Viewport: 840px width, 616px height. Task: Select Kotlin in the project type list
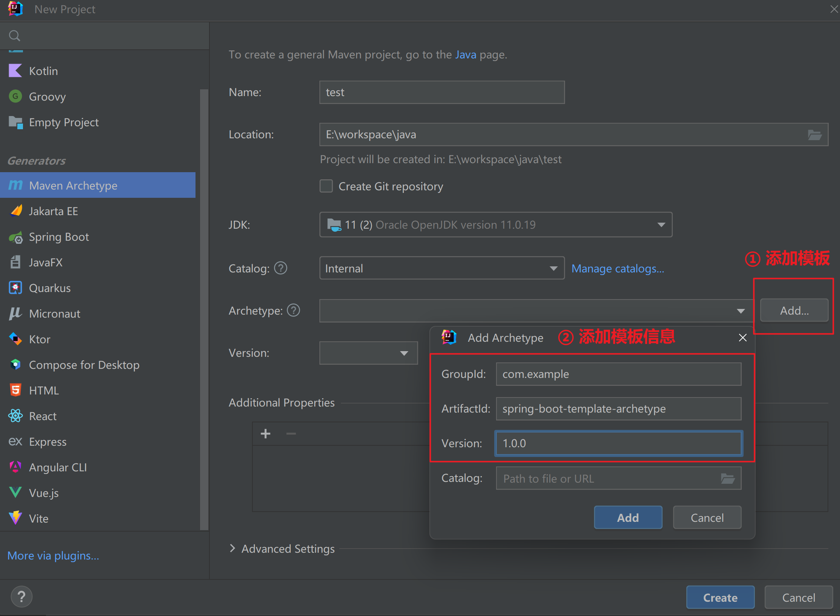[x=43, y=71]
